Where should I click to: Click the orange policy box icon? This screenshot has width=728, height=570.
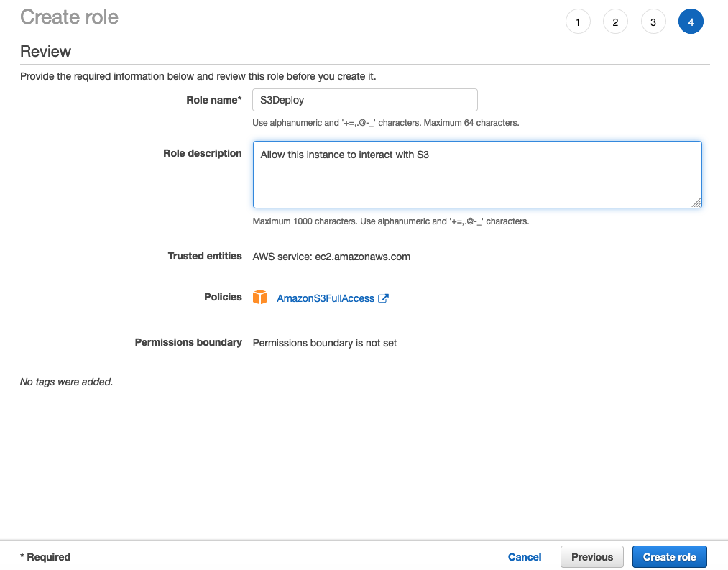260,298
